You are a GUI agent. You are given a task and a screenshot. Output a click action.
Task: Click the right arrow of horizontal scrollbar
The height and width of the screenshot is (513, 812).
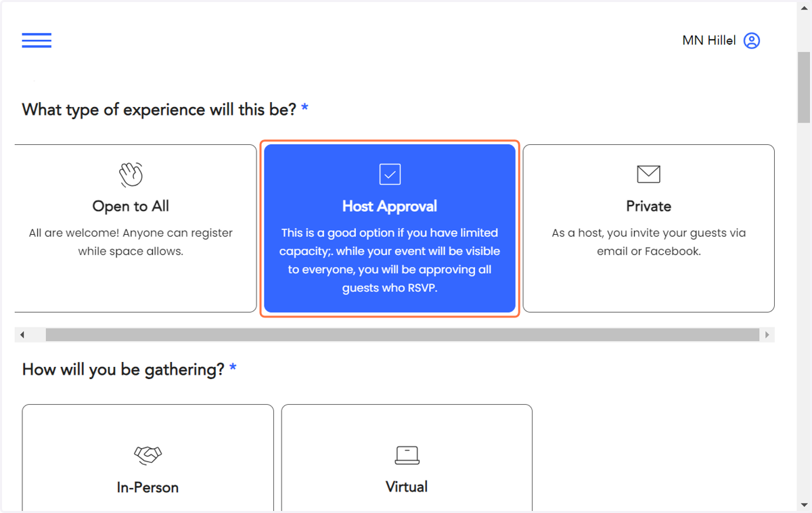767,335
